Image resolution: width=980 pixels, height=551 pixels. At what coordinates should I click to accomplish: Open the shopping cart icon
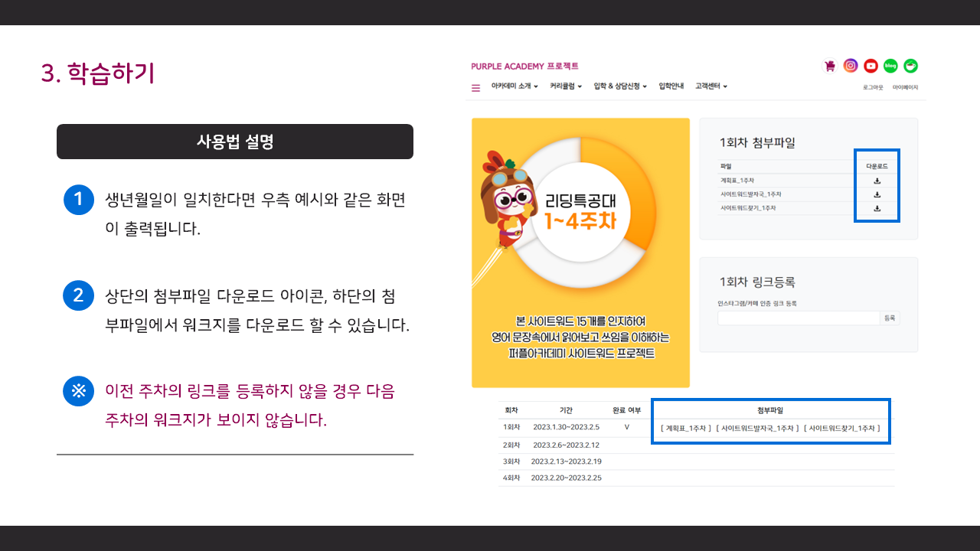(829, 66)
